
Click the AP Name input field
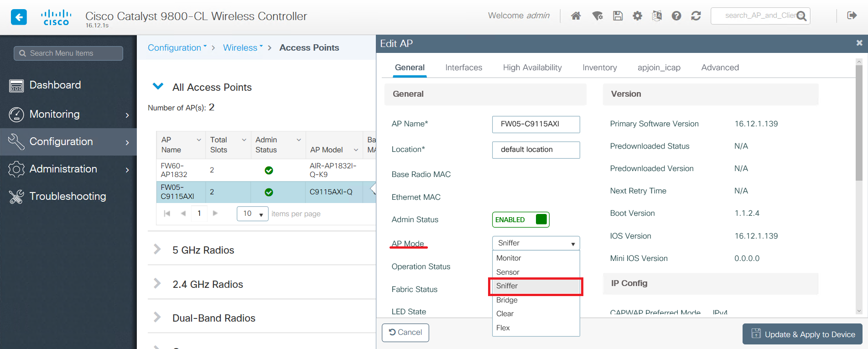(x=535, y=124)
